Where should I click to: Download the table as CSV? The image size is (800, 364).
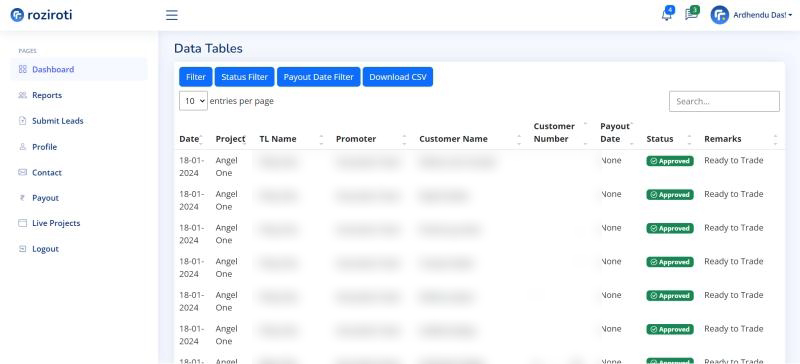(398, 77)
